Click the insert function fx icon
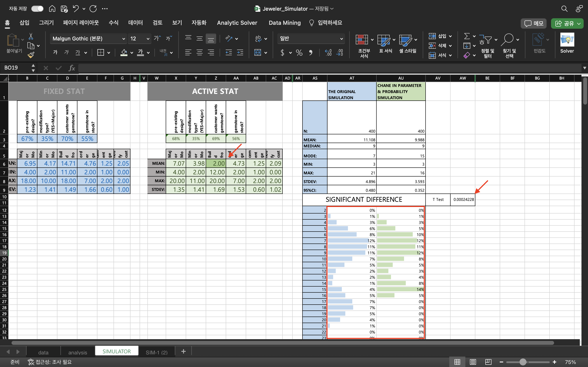The width and height of the screenshot is (588, 367). [x=72, y=68]
